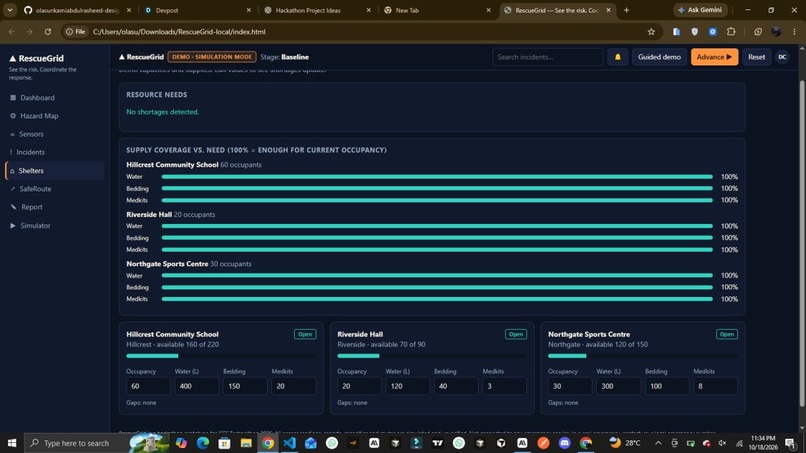Open Microsoft Edge from the taskbar
The height and width of the screenshot is (453, 806).
click(x=203, y=443)
